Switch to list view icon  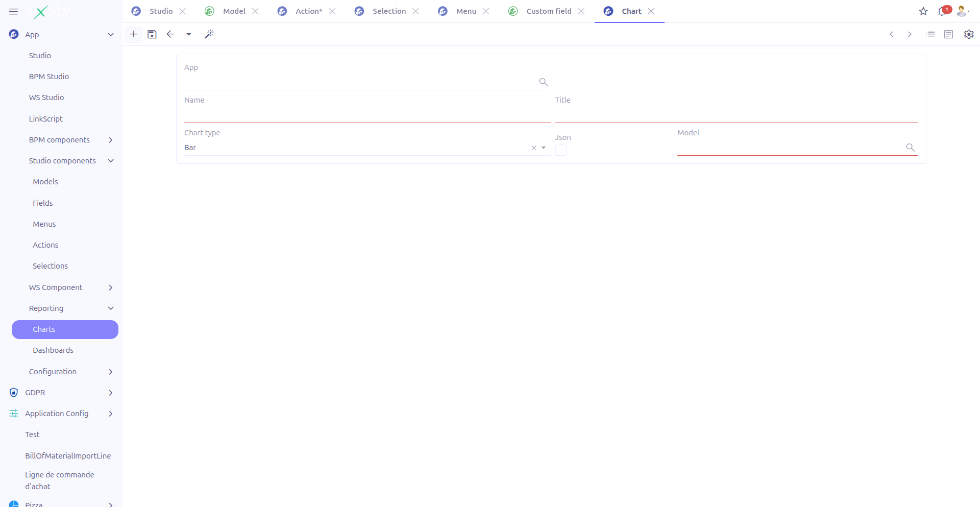930,34
